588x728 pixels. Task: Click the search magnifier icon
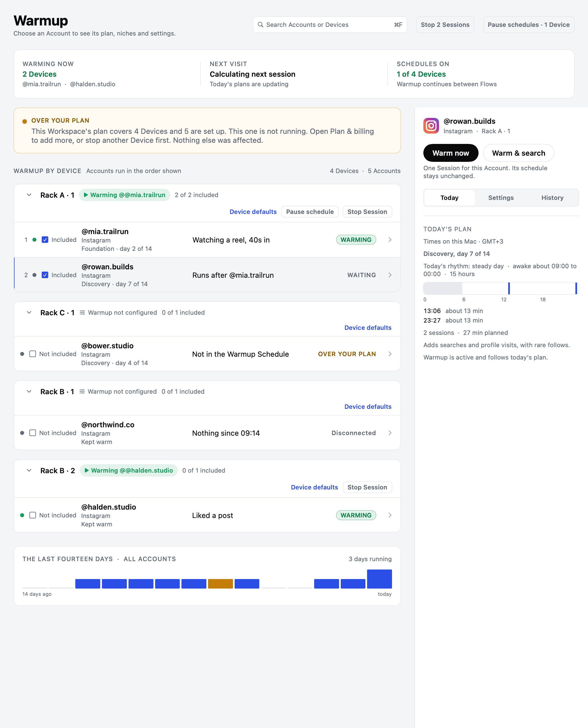coord(260,25)
